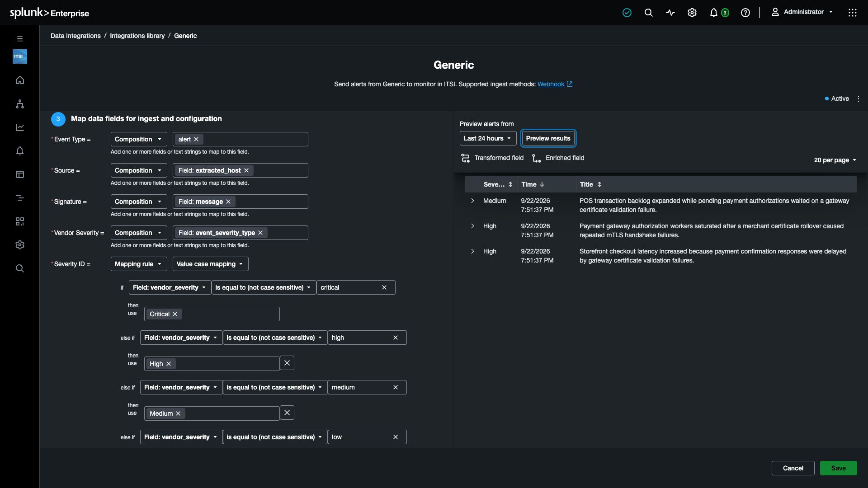Open notifications bell with 3 badge

719,13
